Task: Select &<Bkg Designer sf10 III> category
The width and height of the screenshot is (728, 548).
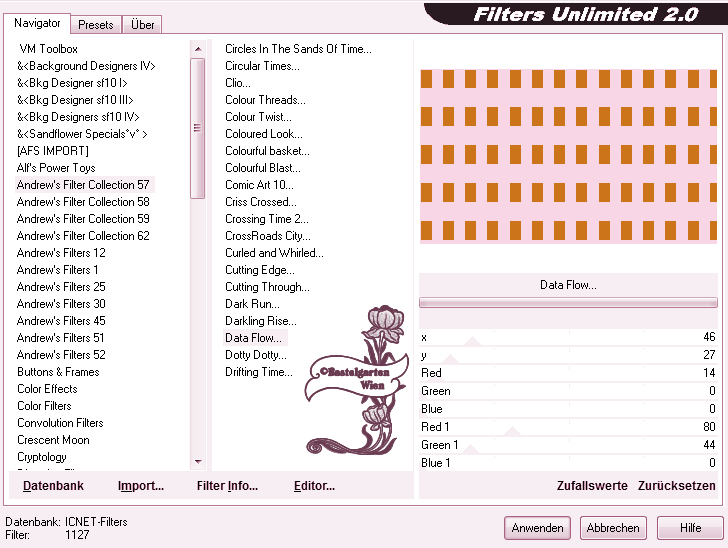Action: [x=75, y=100]
